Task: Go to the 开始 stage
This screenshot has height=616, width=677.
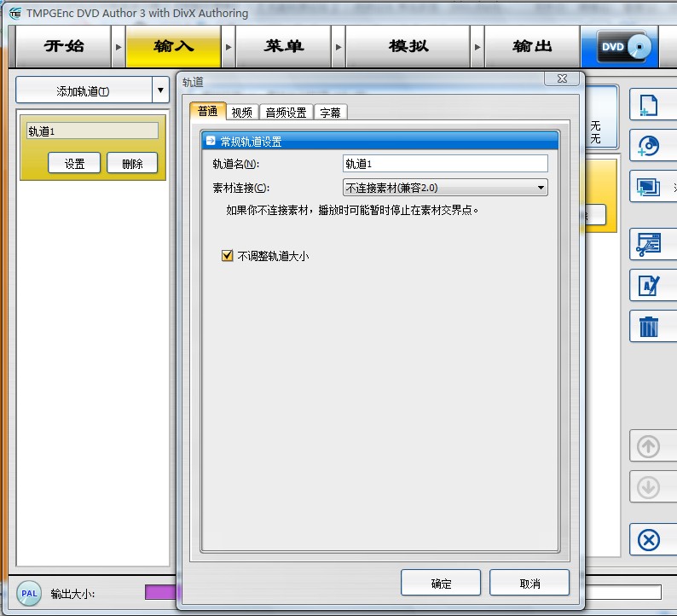Action: pos(63,46)
